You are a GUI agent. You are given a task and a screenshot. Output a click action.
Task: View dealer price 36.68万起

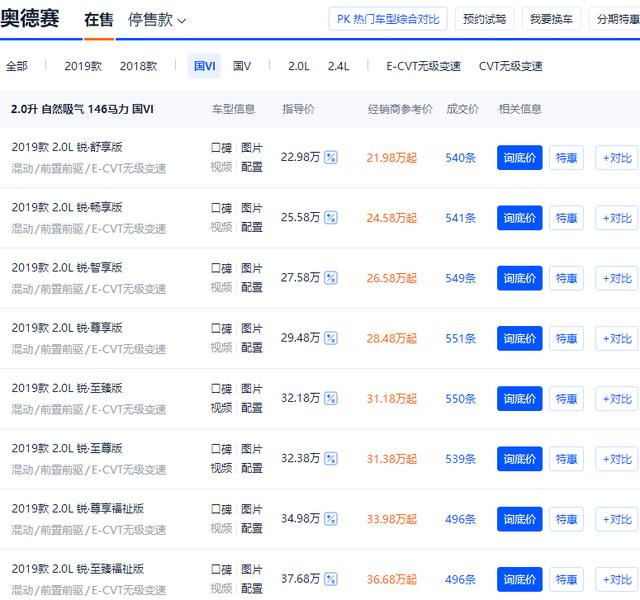click(391, 579)
